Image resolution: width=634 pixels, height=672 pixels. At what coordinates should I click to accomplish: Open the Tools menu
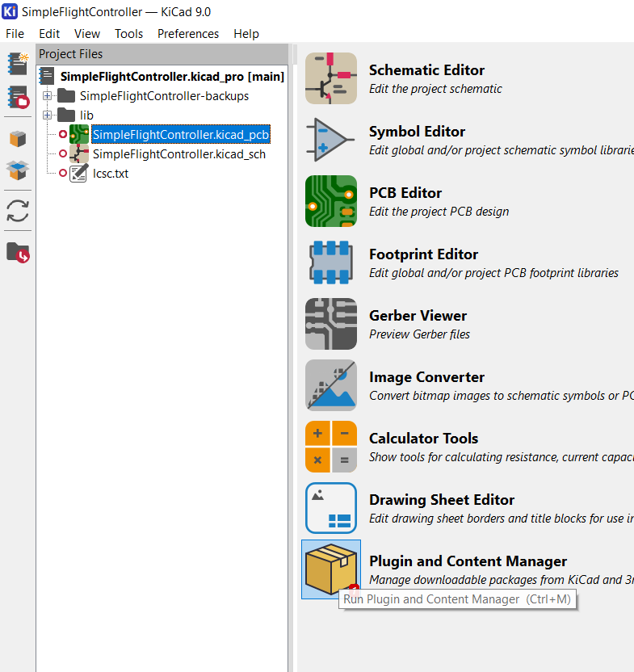(x=128, y=33)
